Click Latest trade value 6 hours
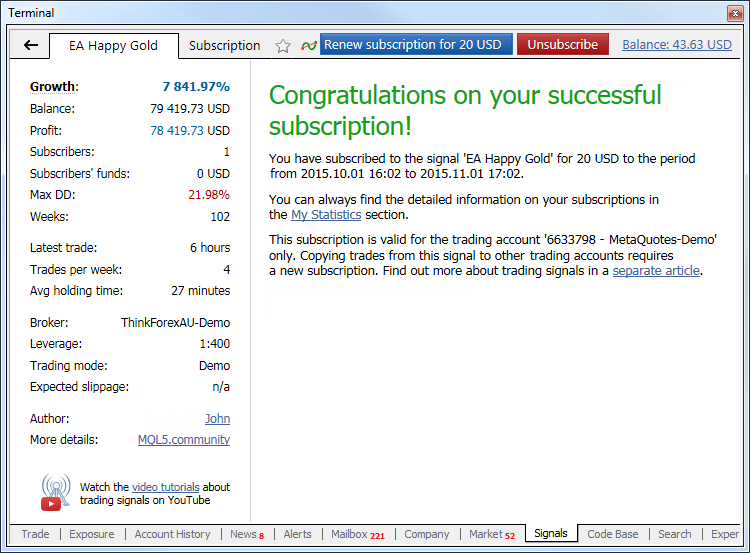The image size is (750, 553). [210, 248]
